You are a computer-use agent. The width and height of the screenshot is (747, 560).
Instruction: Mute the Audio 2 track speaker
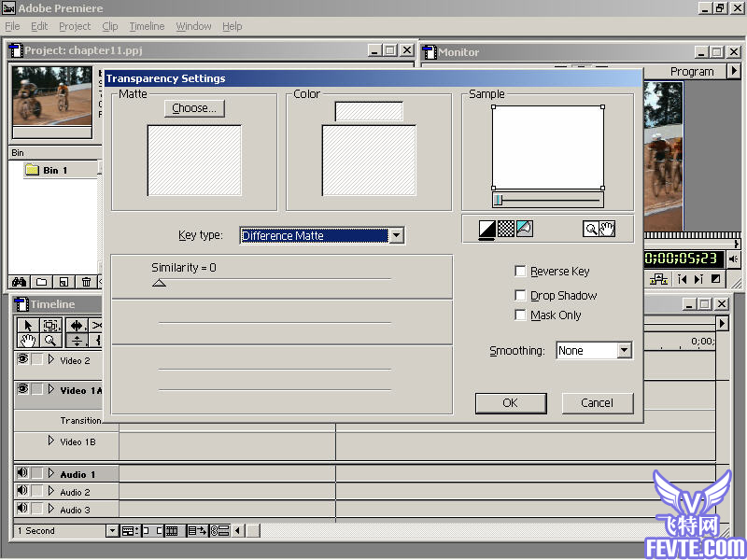[x=21, y=491]
